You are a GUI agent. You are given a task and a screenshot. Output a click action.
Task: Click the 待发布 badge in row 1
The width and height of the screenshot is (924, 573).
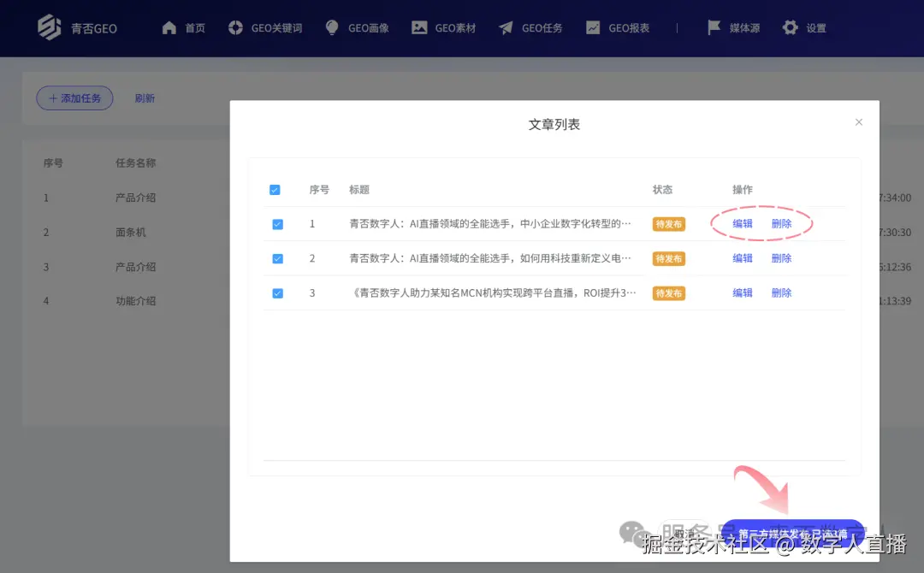669,224
